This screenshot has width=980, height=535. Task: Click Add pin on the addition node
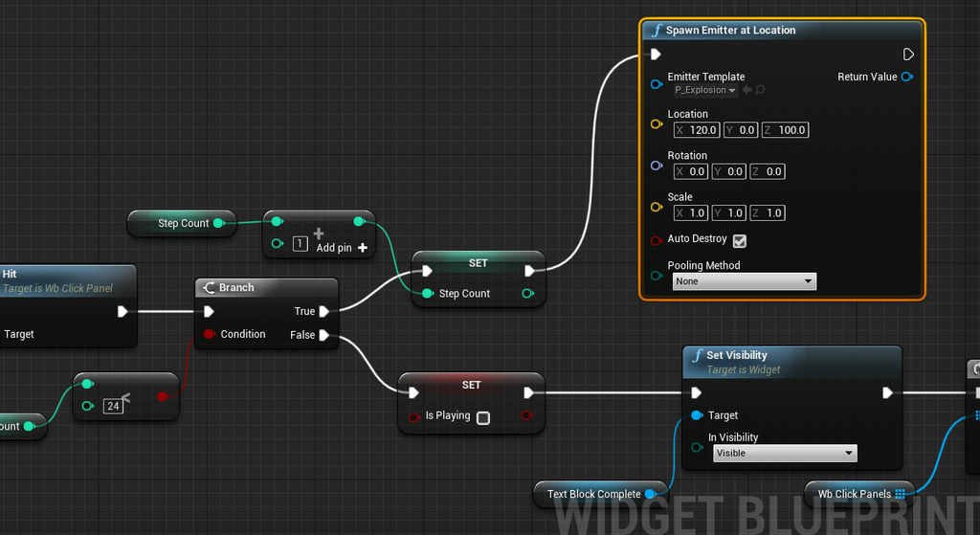(342, 248)
